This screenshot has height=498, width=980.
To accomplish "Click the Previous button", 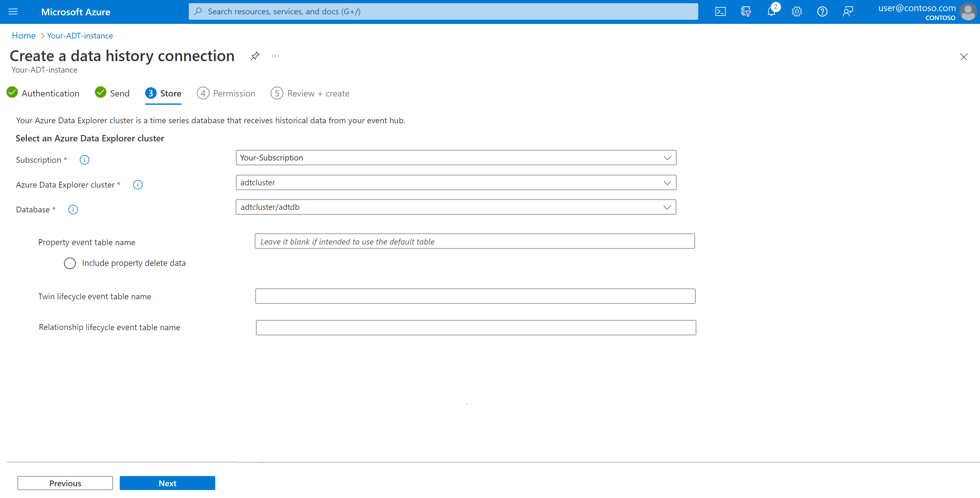I will click(65, 483).
